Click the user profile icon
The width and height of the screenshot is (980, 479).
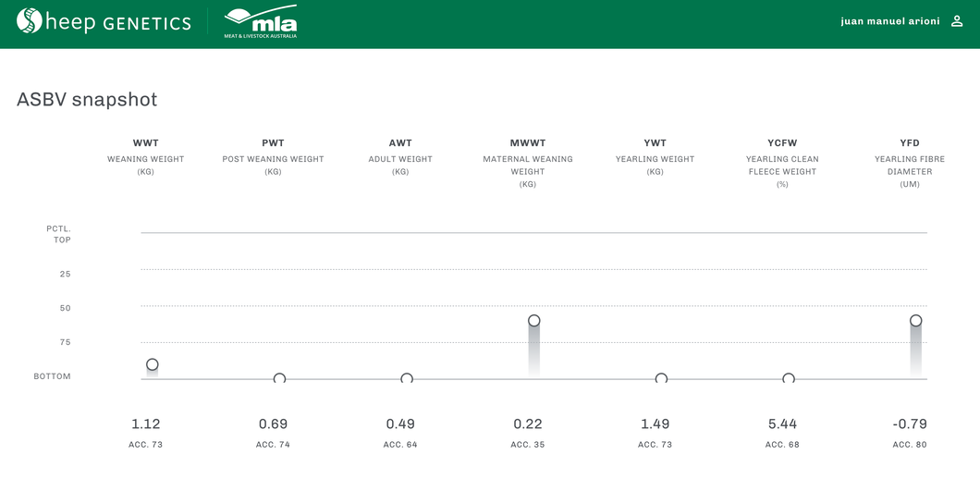coord(957,21)
